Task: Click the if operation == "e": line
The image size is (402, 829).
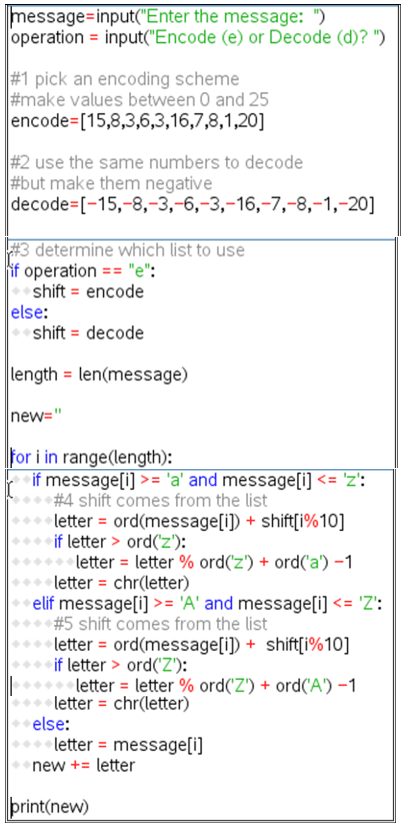Action: pos(84,271)
